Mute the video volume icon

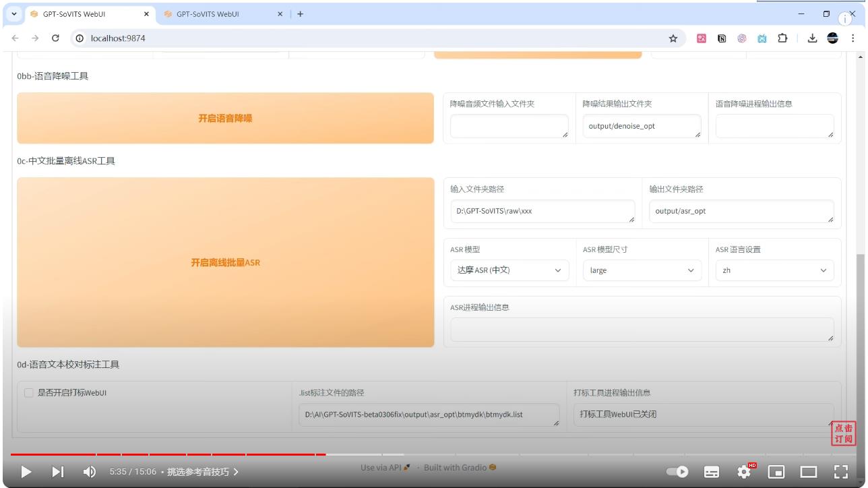88,472
